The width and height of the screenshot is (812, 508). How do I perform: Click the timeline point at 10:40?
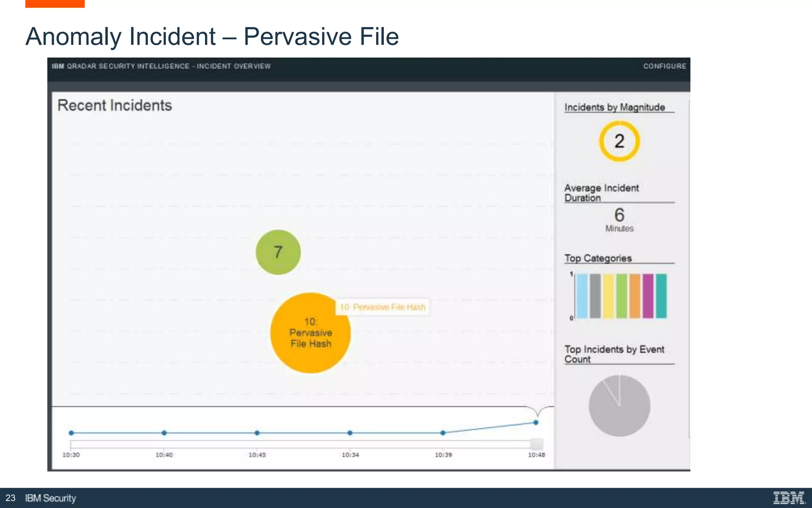[x=164, y=433]
